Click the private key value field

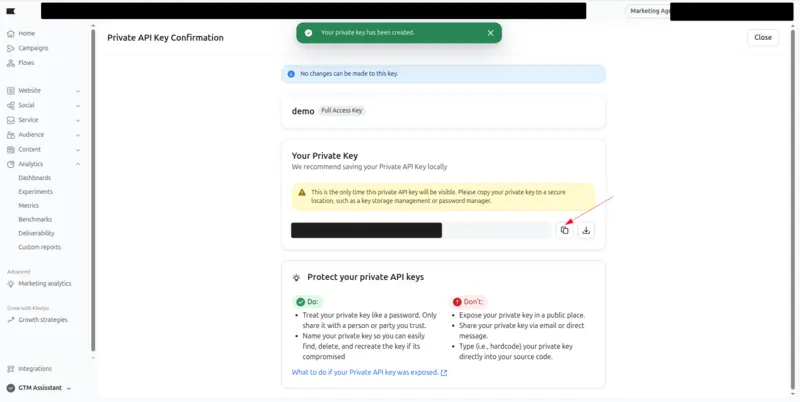[x=421, y=230]
